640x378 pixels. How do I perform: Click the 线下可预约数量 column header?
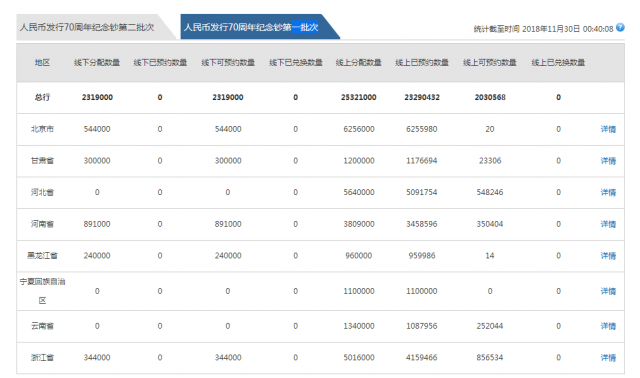[228, 62]
